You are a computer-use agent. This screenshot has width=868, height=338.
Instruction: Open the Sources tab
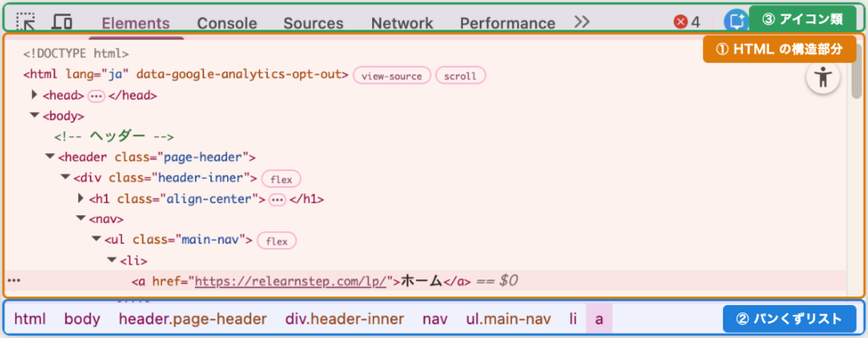tap(314, 23)
